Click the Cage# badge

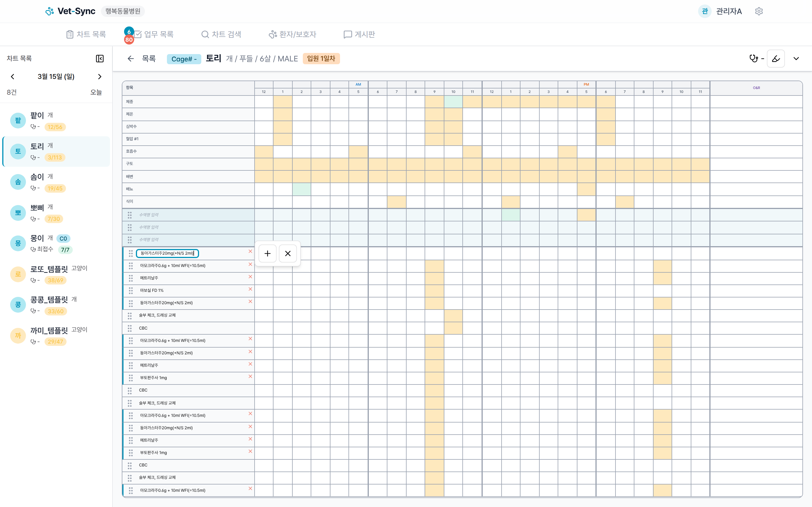pyautogui.click(x=184, y=59)
